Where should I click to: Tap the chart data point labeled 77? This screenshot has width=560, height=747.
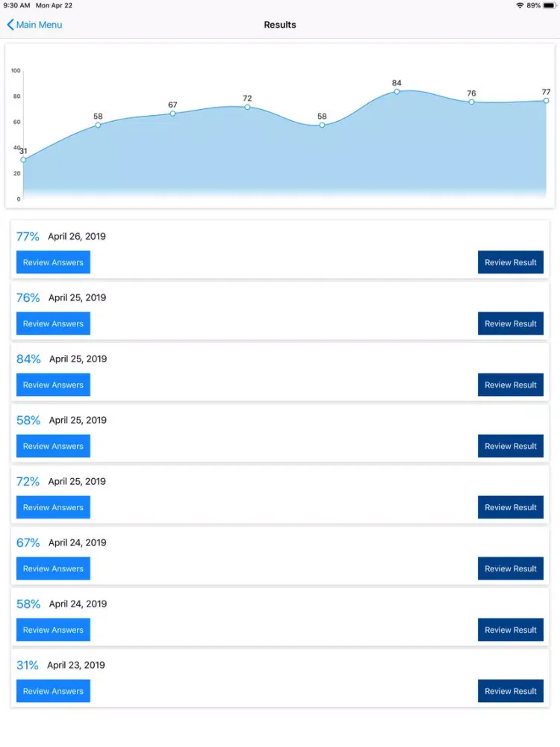(x=546, y=101)
